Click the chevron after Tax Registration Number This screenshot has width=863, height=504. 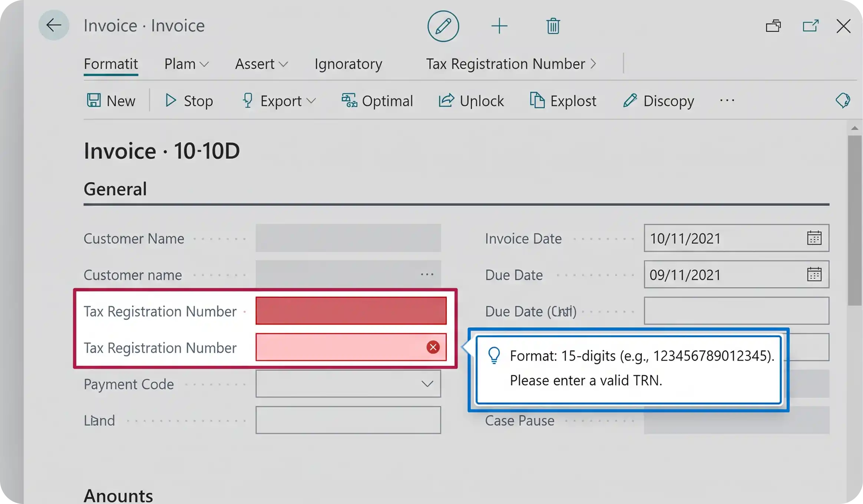coord(593,64)
